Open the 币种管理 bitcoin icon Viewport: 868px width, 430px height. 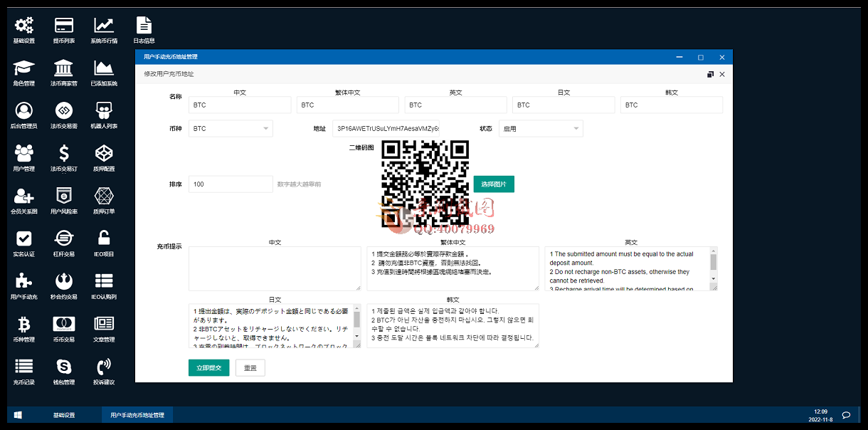coord(24,325)
